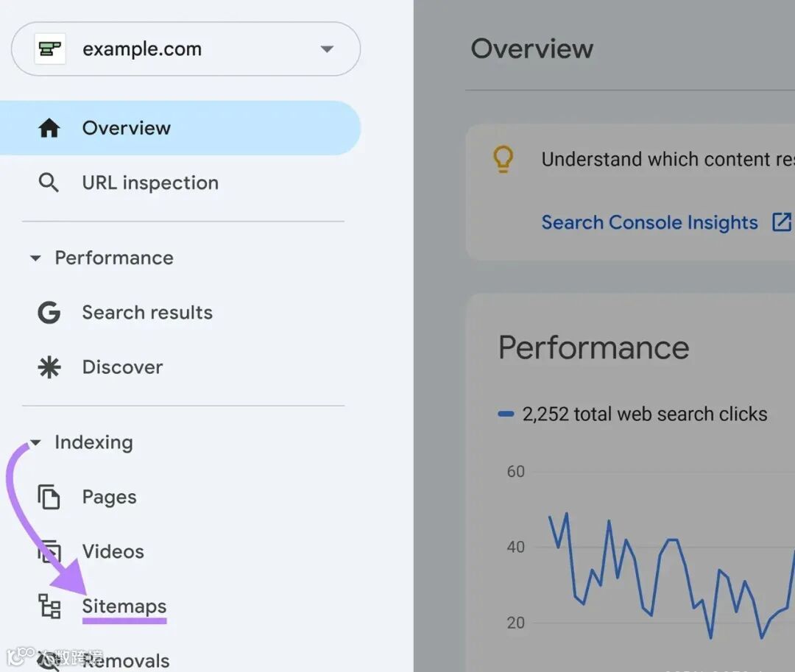795x672 pixels.
Task: Open Search results report
Action: pyautogui.click(x=147, y=312)
